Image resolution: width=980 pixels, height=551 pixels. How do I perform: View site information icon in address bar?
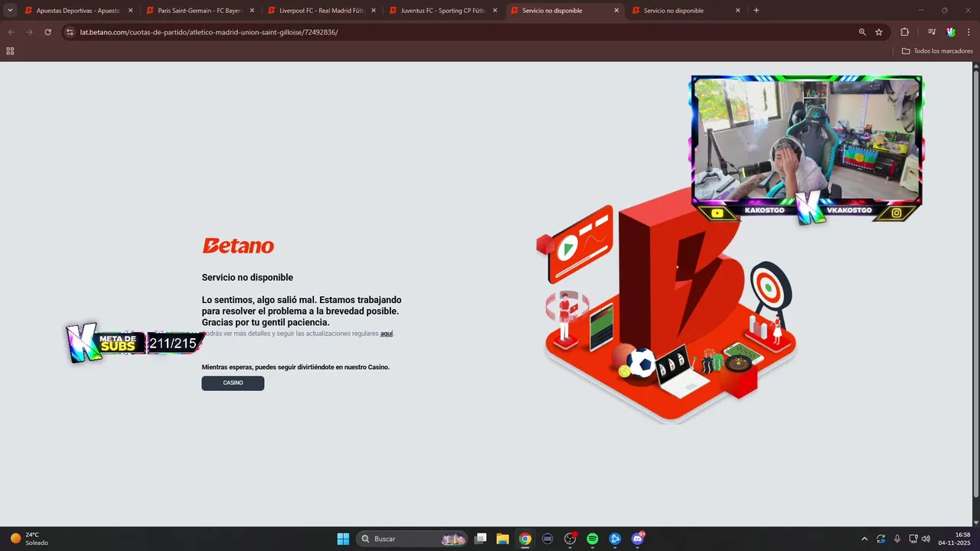click(x=69, y=32)
